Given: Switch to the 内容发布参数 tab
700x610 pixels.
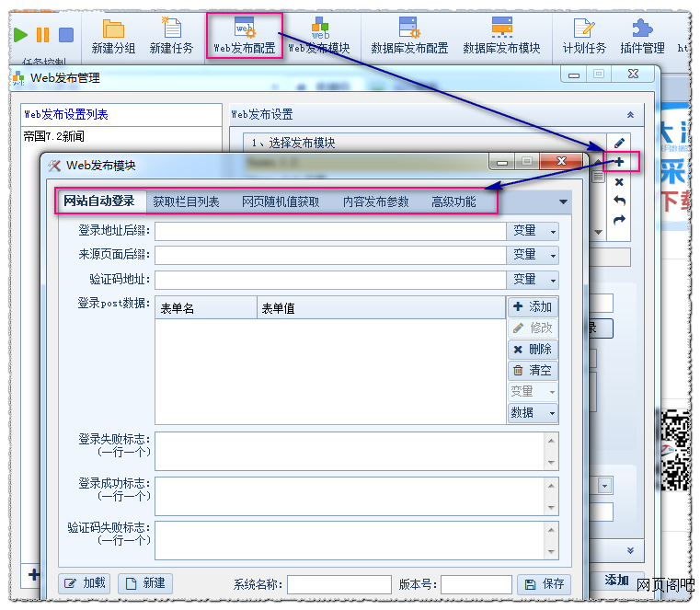Looking at the screenshot, I should [375, 201].
